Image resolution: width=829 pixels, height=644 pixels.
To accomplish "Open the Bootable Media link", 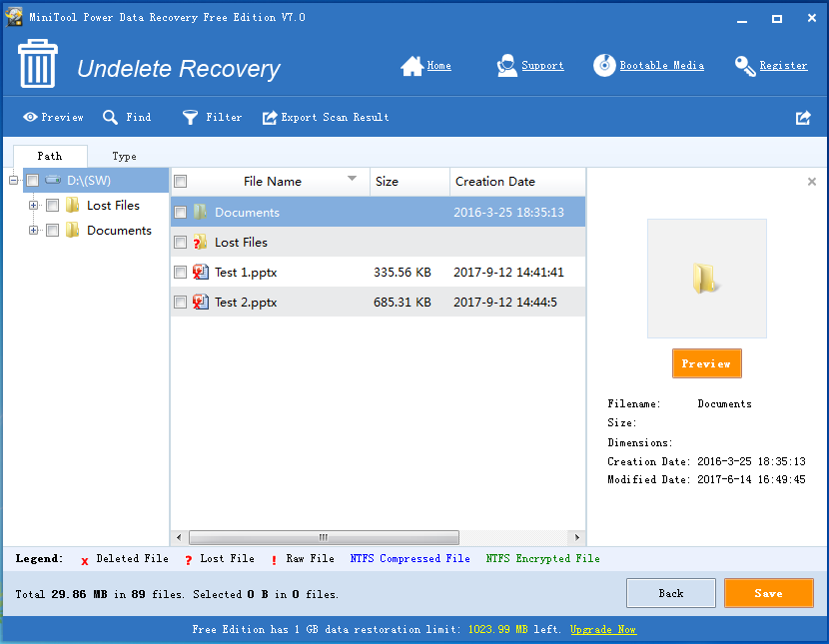I will (661, 66).
